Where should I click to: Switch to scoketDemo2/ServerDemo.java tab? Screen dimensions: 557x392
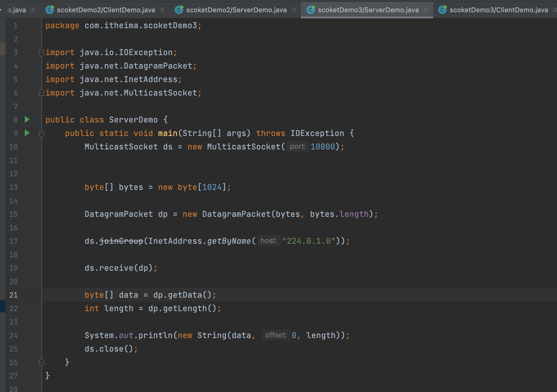(236, 10)
